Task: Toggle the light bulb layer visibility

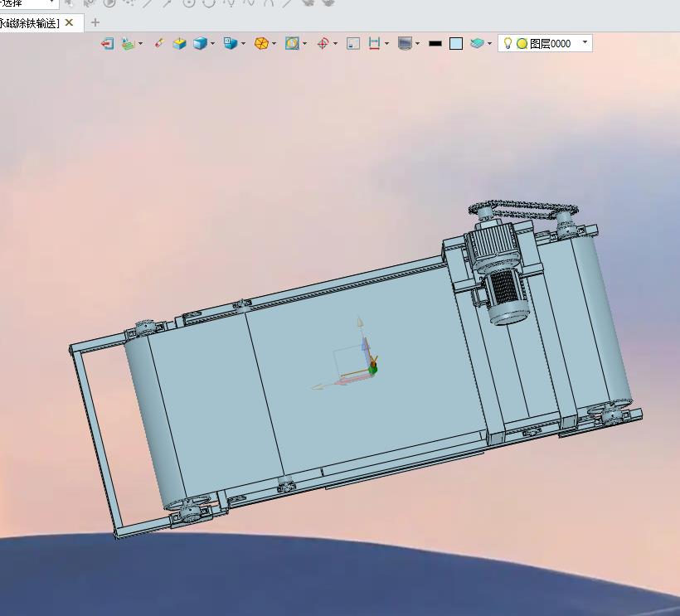Action: (x=508, y=43)
